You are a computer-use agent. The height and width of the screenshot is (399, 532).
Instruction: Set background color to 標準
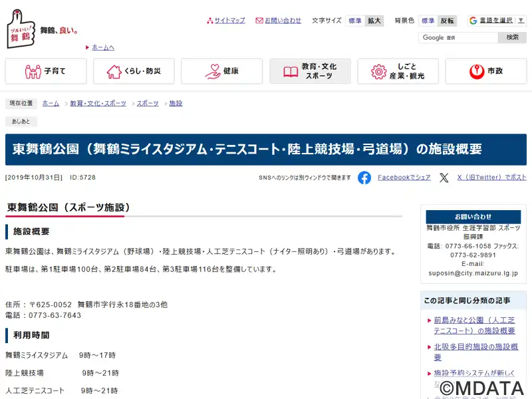pyautogui.click(x=428, y=21)
